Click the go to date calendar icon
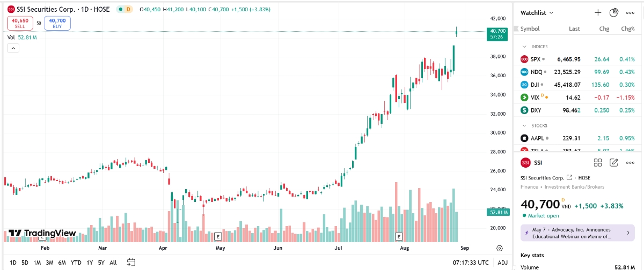Viewport: 644px width, 270px height. tap(131, 262)
